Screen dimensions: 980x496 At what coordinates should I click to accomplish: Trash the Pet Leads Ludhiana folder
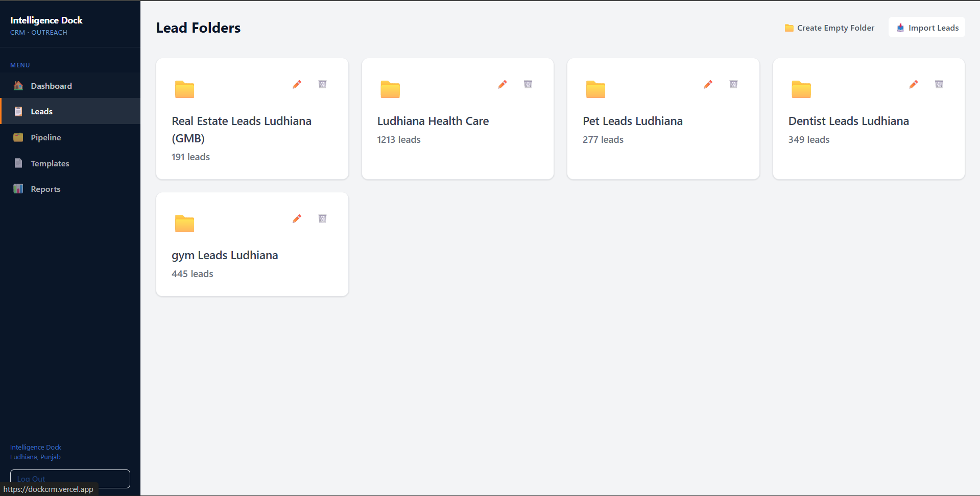[733, 84]
